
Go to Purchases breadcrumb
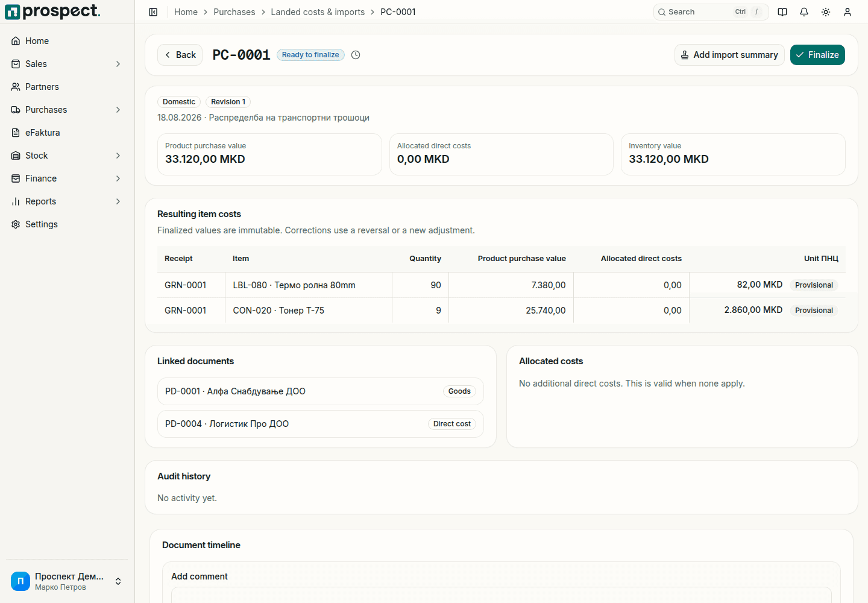coord(234,12)
